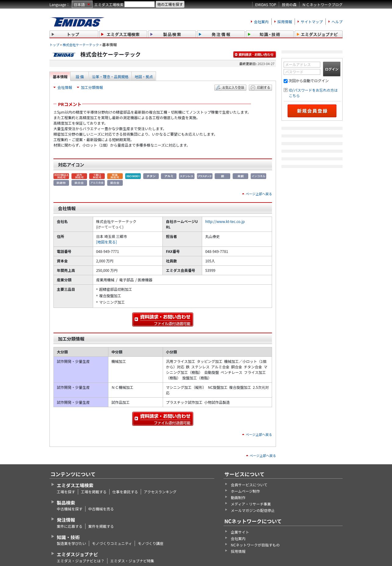Click the 3000個以上対応可 red badge icon

point(61,176)
